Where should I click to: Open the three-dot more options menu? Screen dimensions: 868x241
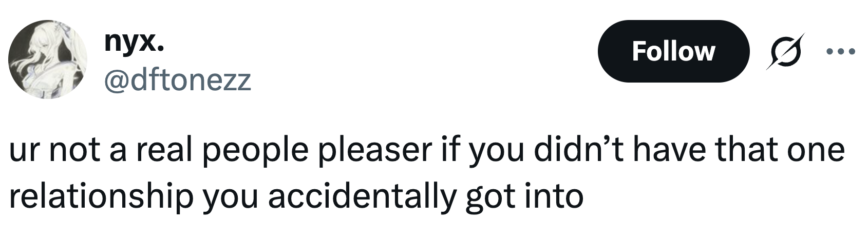coord(841,51)
